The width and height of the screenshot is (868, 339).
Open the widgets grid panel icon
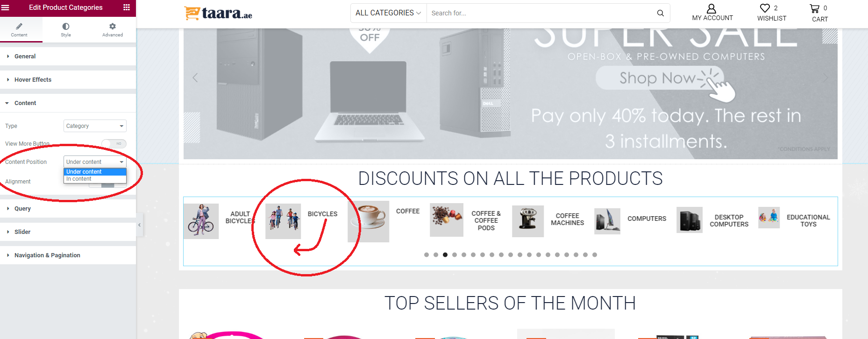pos(127,7)
